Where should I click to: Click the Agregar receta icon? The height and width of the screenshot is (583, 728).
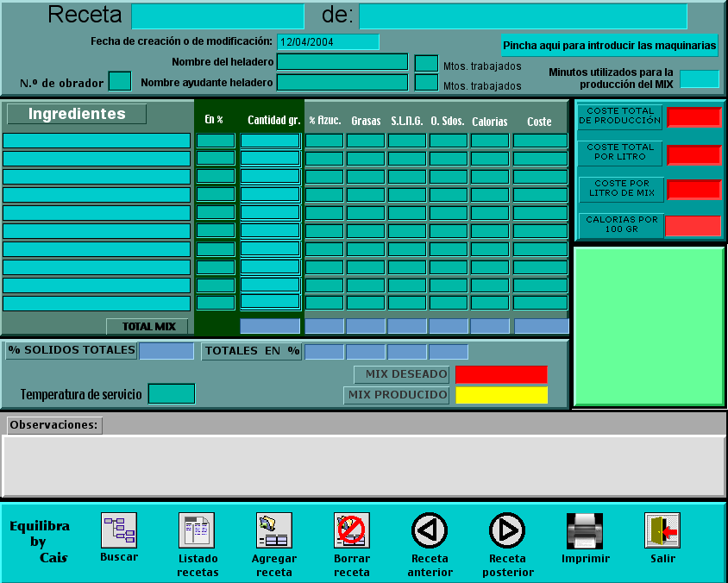(274, 530)
